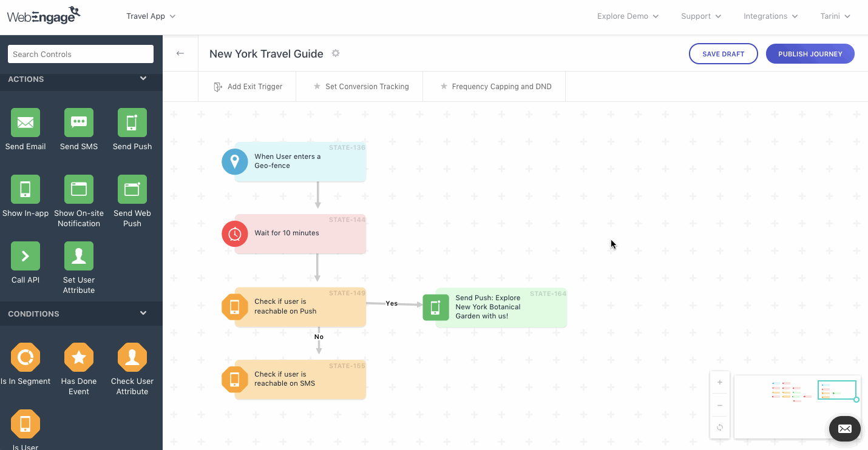Open journey settings via the gear icon
Screen dimensions: 868x450
(336, 53)
